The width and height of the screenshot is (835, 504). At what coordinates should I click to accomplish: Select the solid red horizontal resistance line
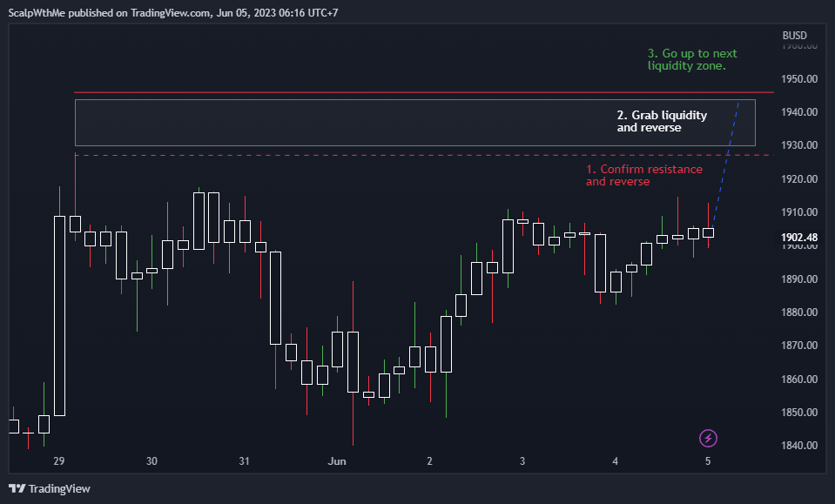tap(424, 92)
